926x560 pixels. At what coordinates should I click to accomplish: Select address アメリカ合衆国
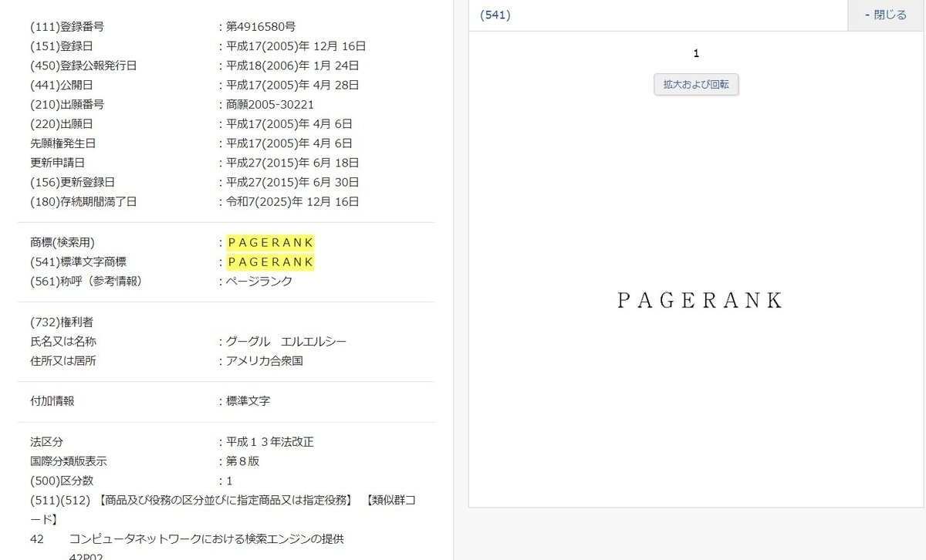coord(265,360)
